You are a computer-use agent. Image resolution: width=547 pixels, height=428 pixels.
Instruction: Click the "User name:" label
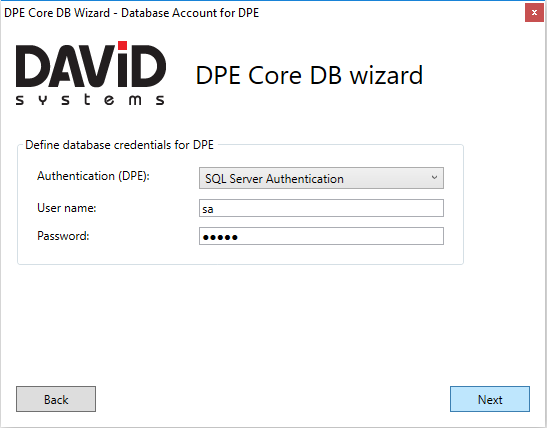67,208
